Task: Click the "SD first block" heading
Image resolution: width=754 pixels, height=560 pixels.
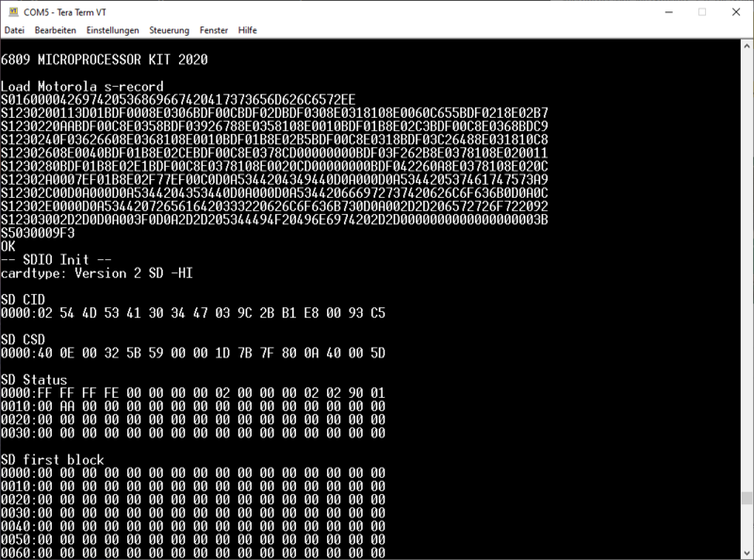Action: tap(52, 460)
